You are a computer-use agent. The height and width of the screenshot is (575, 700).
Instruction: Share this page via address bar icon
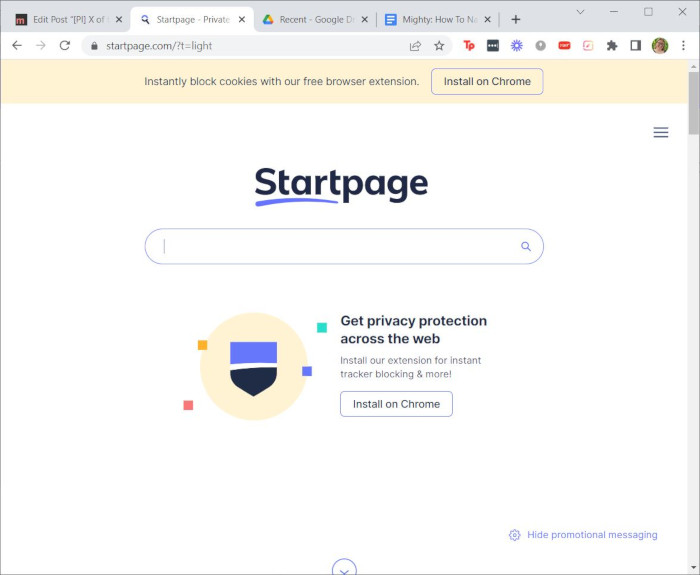pos(415,46)
